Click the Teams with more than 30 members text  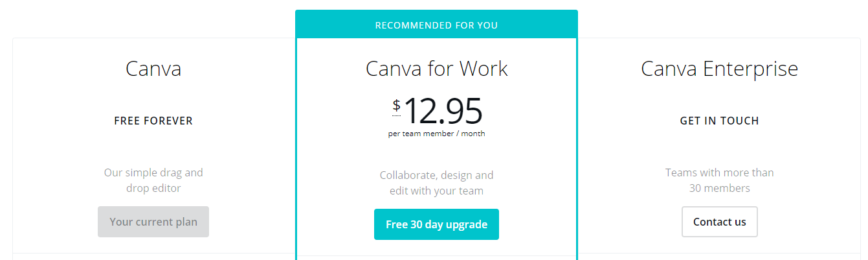click(719, 180)
